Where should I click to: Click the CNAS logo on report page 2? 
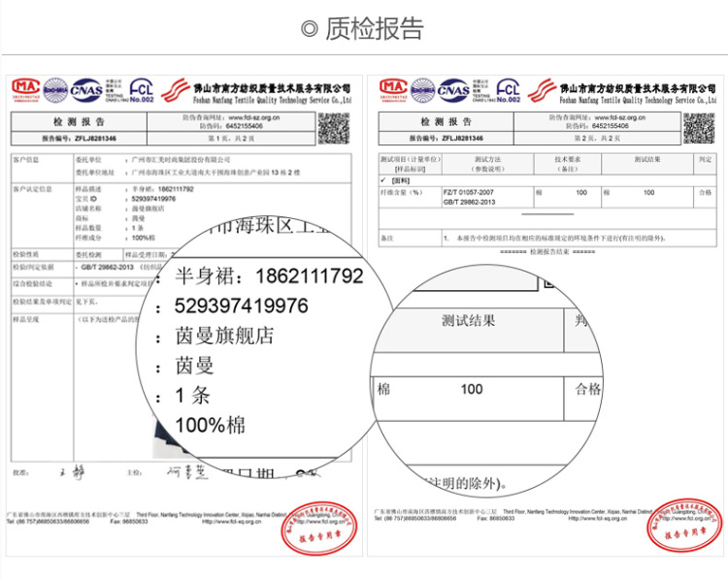[453, 90]
